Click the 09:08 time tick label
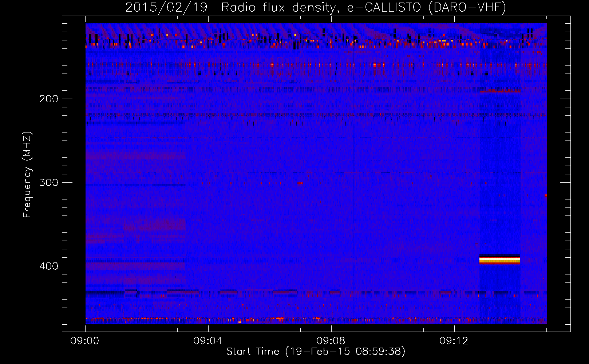The image size is (589, 364). 331,341
